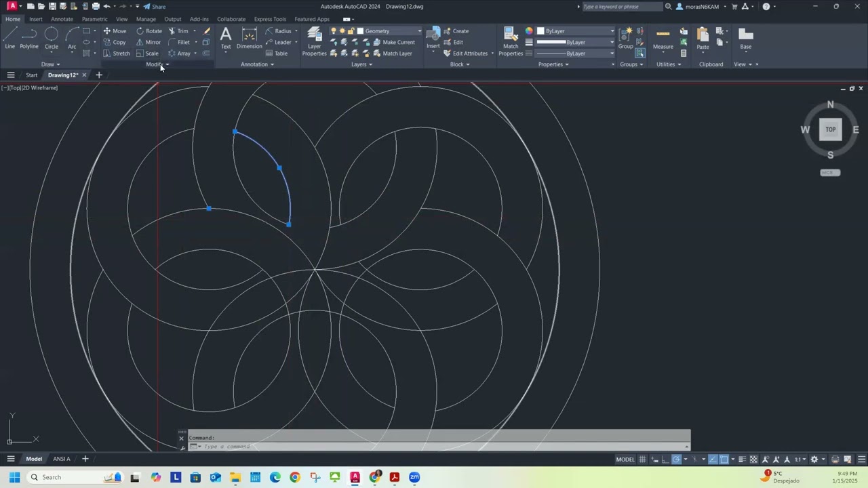The height and width of the screenshot is (488, 868).
Task: Click the keyword search box
Action: point(621,6)
